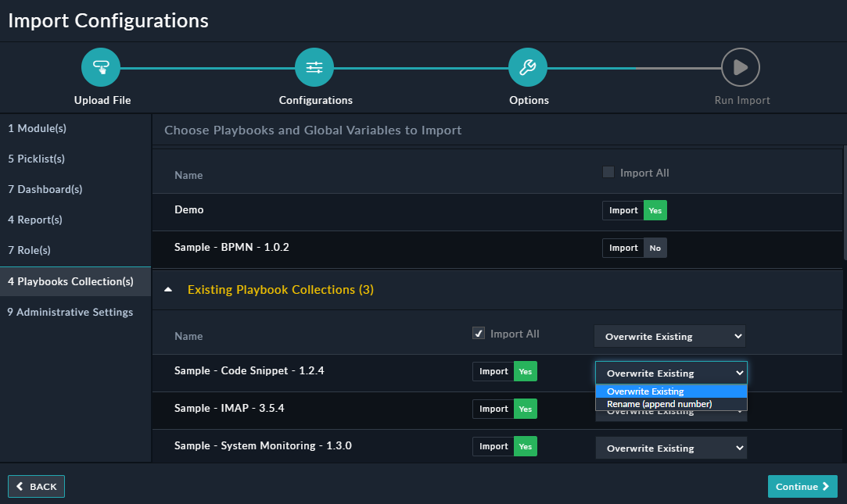The image size is (847, 504).
Task: Uncheck Import All under Existing Playbook Collections
Action: pos(479,333)
